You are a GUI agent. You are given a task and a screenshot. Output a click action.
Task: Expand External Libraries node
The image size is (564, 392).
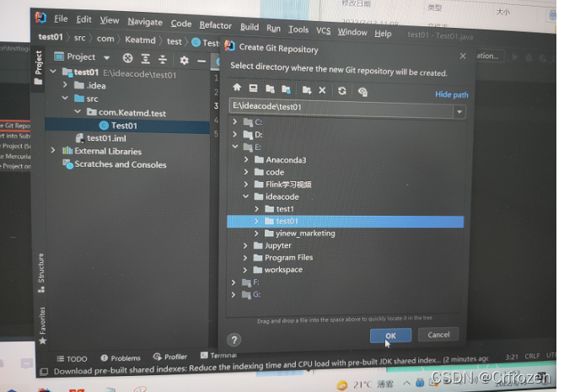tap(53, 150)
